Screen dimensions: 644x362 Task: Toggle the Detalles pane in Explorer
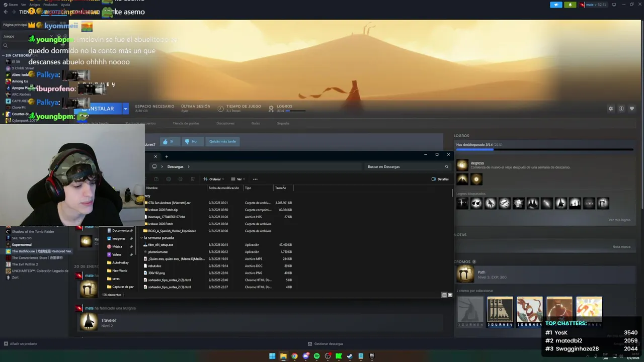(x=440, y=179)
